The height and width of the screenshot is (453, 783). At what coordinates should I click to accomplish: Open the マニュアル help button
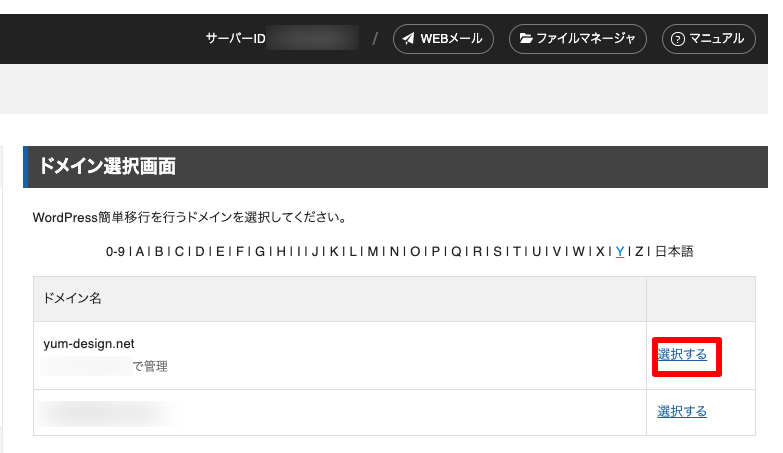(x=709, y=39)
